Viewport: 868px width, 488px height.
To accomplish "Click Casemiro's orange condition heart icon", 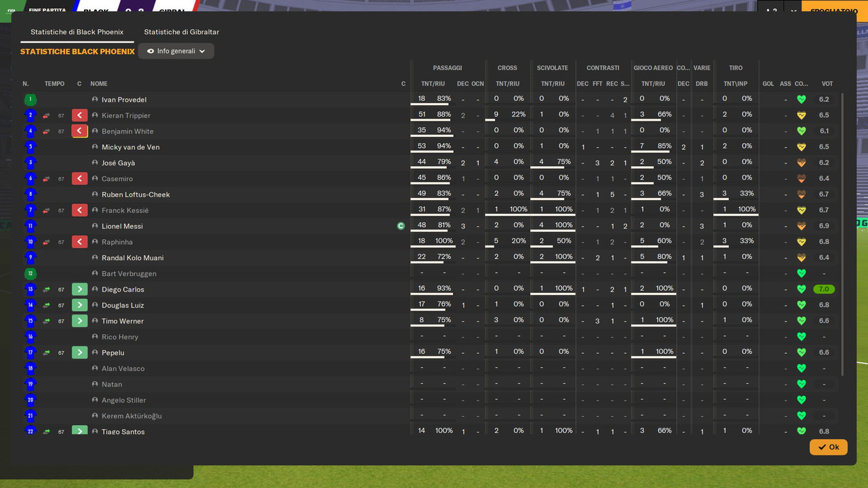I will [x=801, y=179].
